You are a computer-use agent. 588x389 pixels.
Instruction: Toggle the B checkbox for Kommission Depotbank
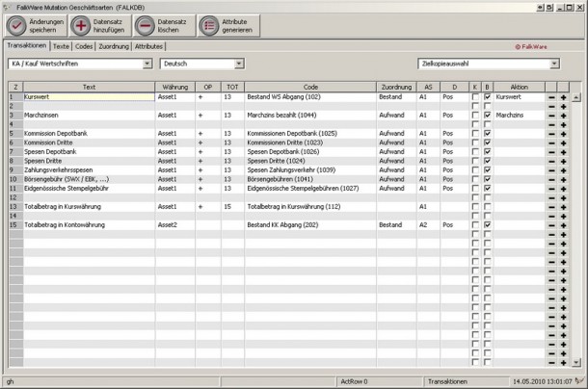click(488, 133)
